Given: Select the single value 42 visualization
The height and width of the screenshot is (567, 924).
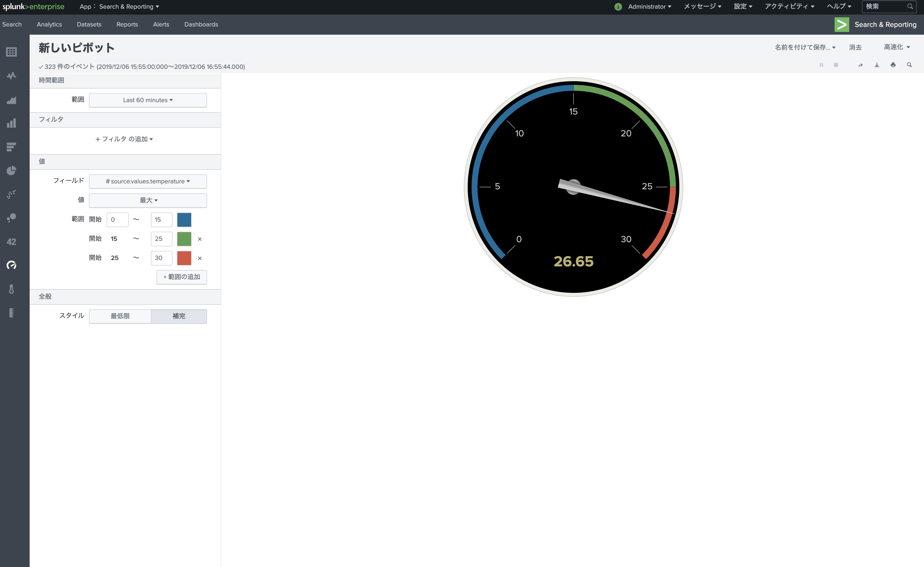Looking at the screenshot, I should (x=11, y=242).
